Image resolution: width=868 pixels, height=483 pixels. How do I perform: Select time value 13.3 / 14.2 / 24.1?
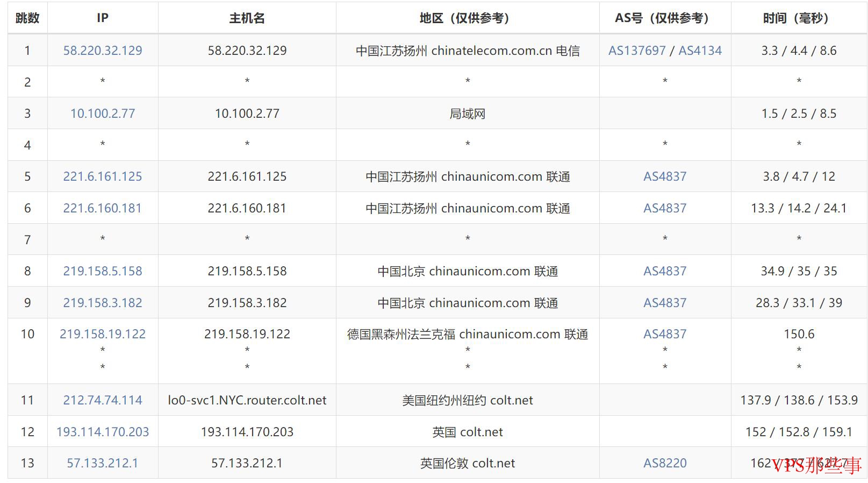point(799,208)
